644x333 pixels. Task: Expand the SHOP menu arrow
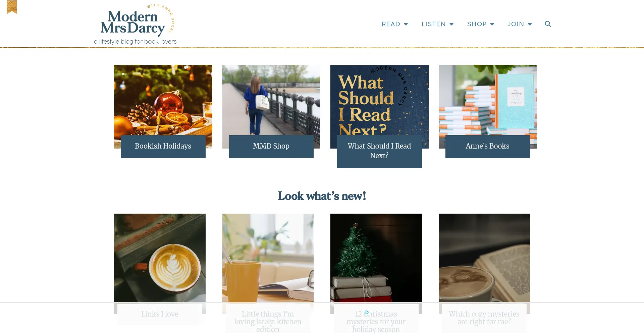pyautogui.click(x=492, y=24)
